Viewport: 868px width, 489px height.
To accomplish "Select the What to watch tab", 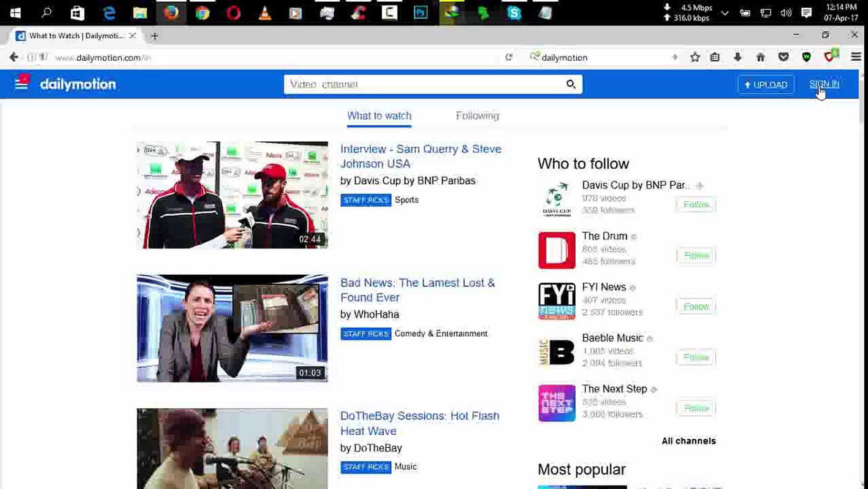I will pos(379,116).
